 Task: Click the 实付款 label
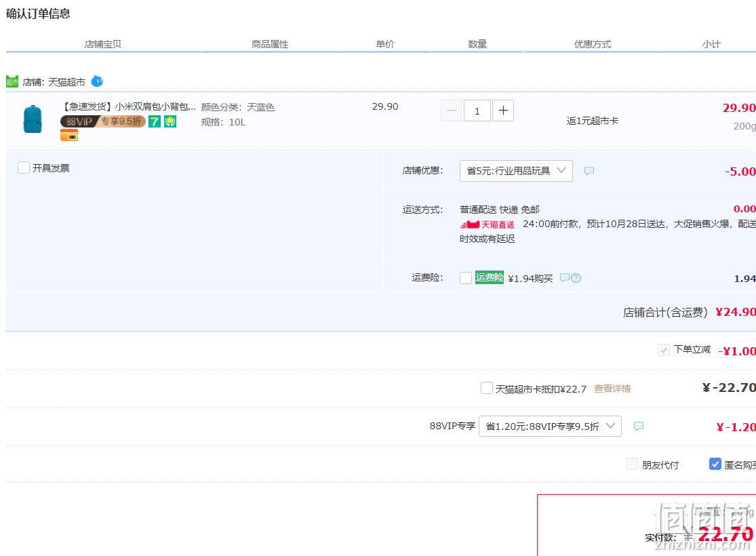661,537
